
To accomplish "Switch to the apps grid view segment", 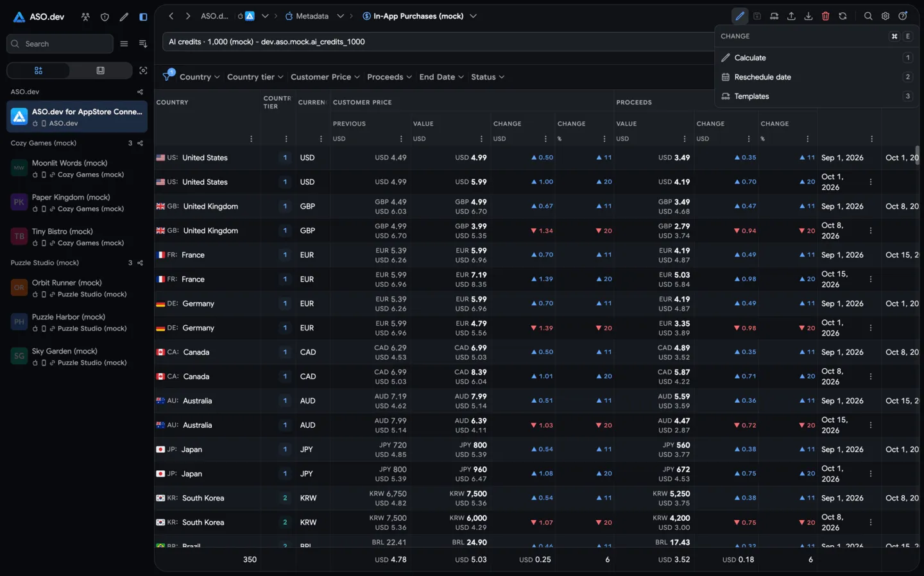I will tap(38, 71).
